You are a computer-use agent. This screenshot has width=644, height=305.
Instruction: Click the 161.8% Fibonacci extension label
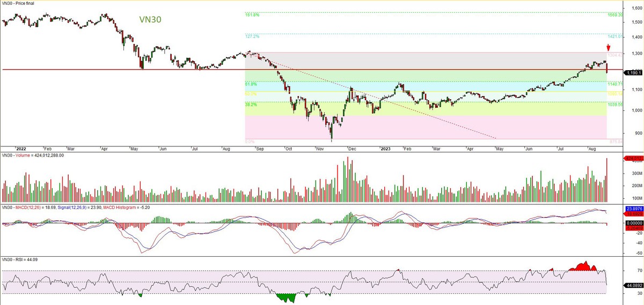pos(252,15)
